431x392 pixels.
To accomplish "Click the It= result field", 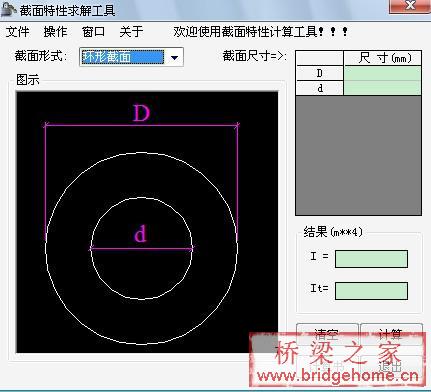I will pos(371,291).
